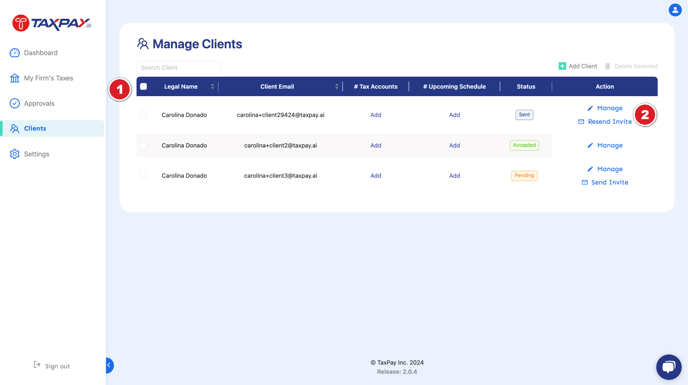Click the Manage Clients heading icon
Viewport: 688px width, 385px height.
click(143, 43)
